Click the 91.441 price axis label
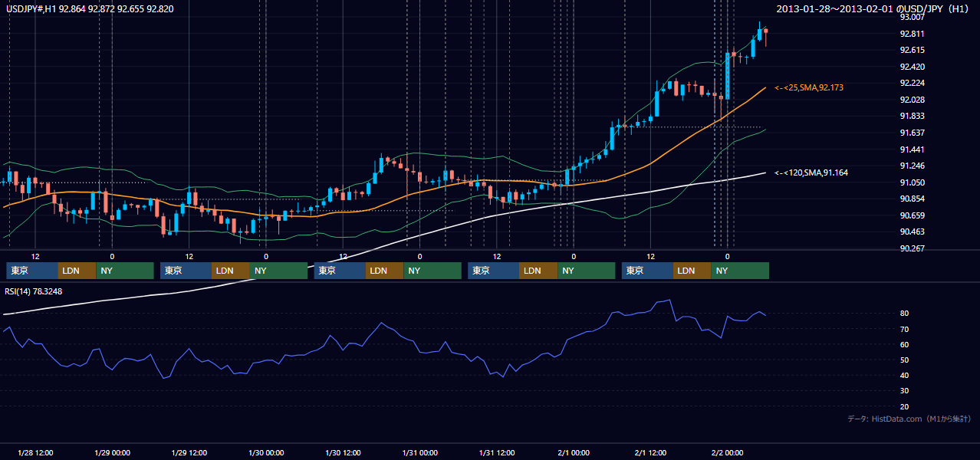 tap(912, 149)
